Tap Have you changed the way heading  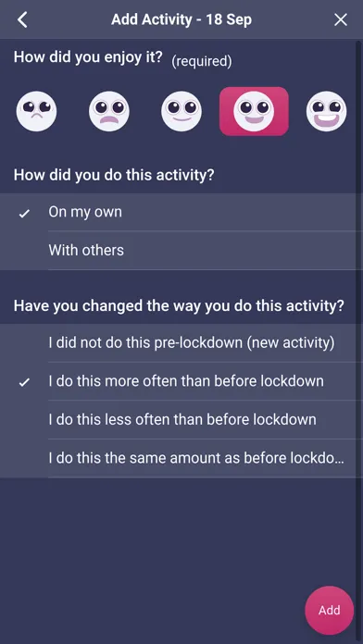[179, 306]
